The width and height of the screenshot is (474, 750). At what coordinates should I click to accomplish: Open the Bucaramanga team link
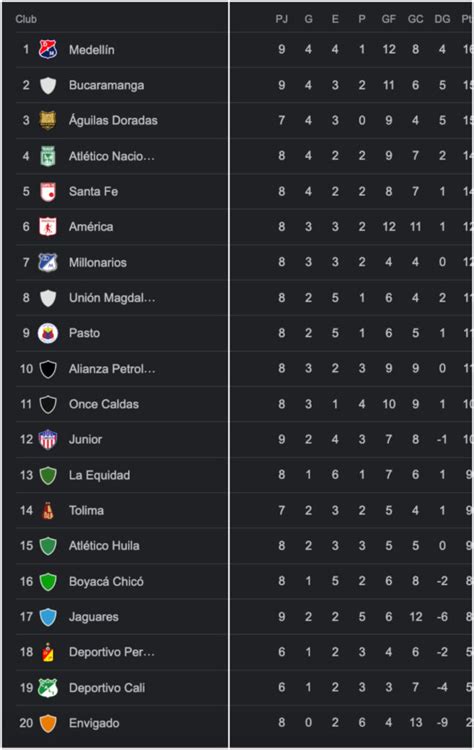point(106,85)
